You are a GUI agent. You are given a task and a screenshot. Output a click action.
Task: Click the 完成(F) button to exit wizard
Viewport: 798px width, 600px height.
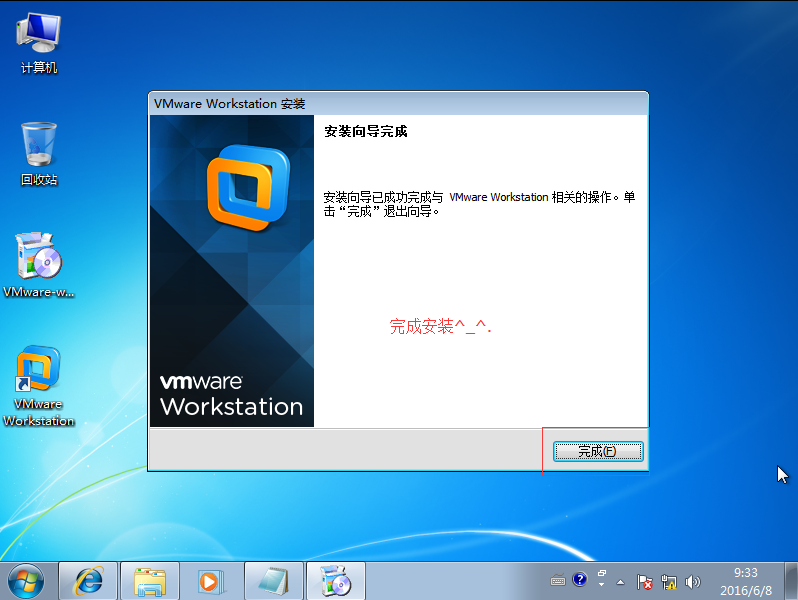pyautogui.click(x=597, y=451)
